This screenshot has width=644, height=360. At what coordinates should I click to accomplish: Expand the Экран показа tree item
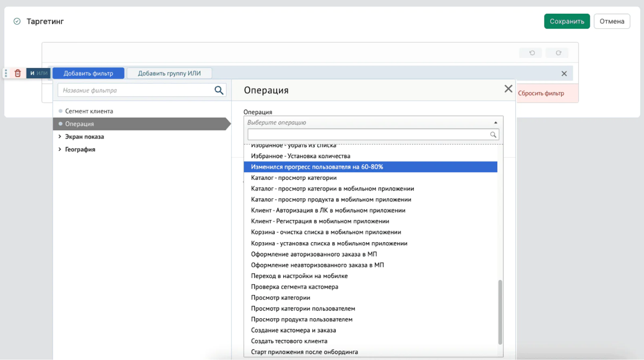pyautogui.click(x=60, y=136)
